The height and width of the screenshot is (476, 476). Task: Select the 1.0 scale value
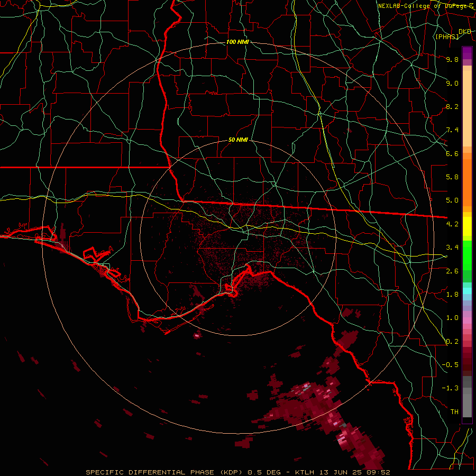pos(452,318)
